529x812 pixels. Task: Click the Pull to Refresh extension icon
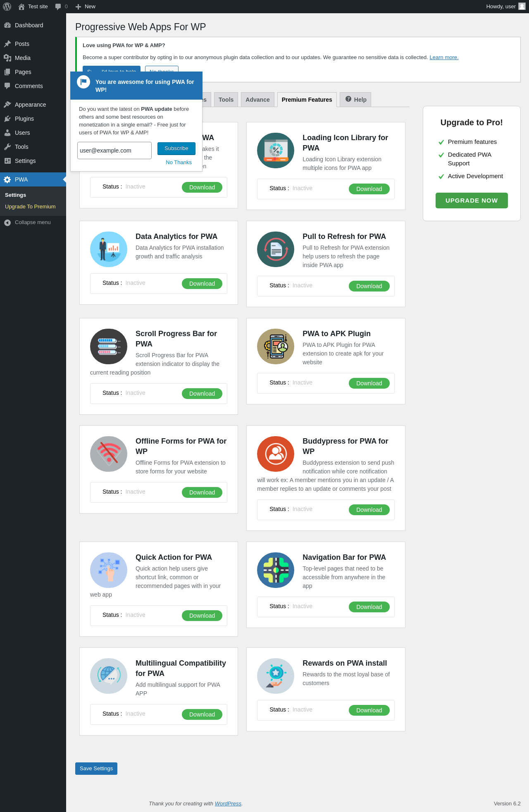pos(276,249)
